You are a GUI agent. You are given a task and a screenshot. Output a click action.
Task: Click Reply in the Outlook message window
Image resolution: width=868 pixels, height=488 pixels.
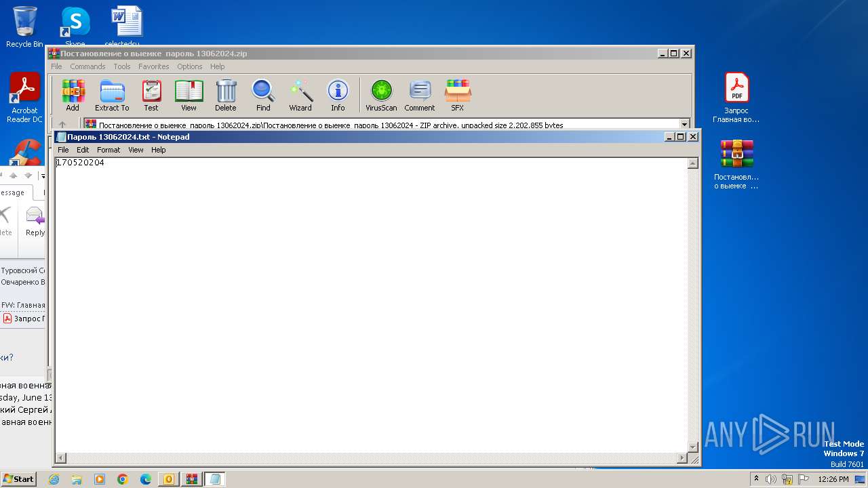point(35,222)
